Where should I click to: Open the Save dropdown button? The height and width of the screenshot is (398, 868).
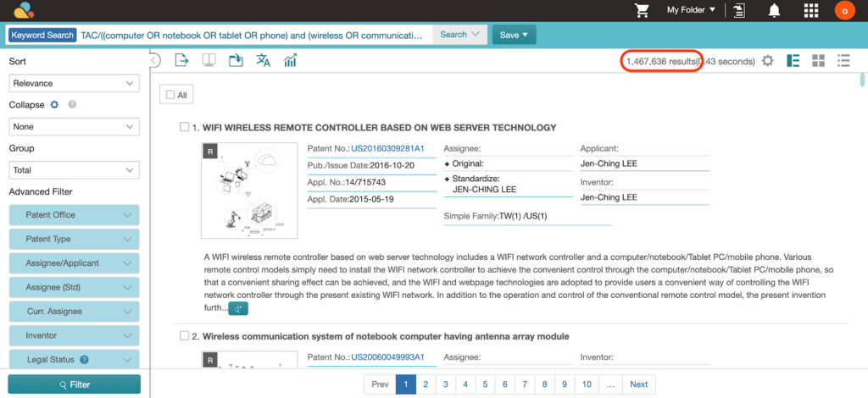514,35
